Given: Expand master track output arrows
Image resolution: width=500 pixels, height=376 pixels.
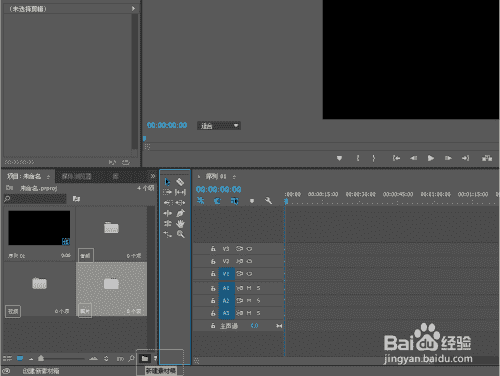Looking at the screenshot, I should click(x=279, y=326).
